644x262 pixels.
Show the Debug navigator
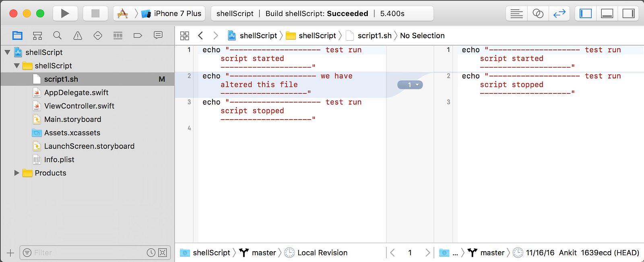pos(118,35)
